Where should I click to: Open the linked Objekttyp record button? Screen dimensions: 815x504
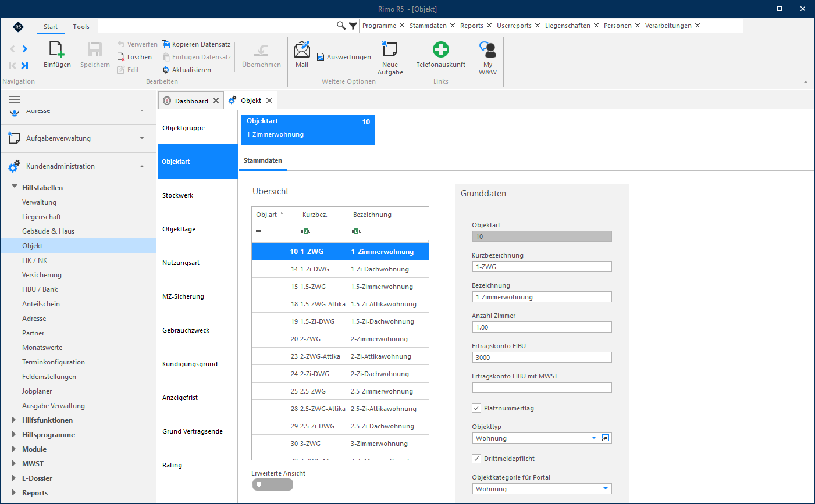[606, 438]
